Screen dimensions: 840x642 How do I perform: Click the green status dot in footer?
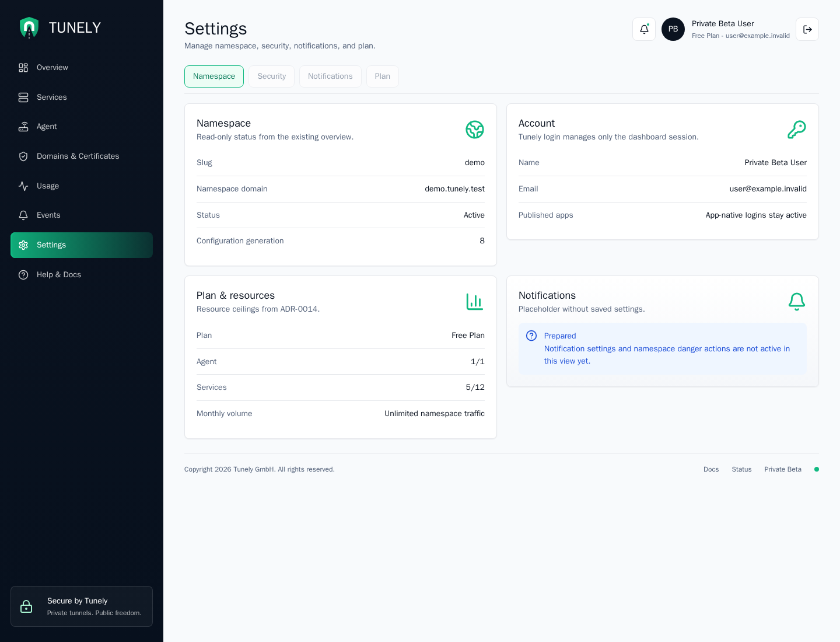[x=817, y=469]
